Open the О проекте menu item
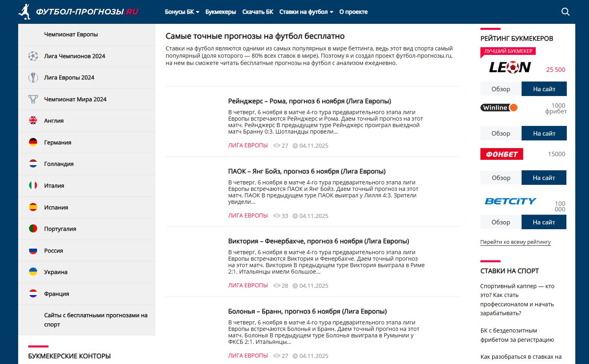The width and height of the screenshot is (589, 364). [353, 12]
